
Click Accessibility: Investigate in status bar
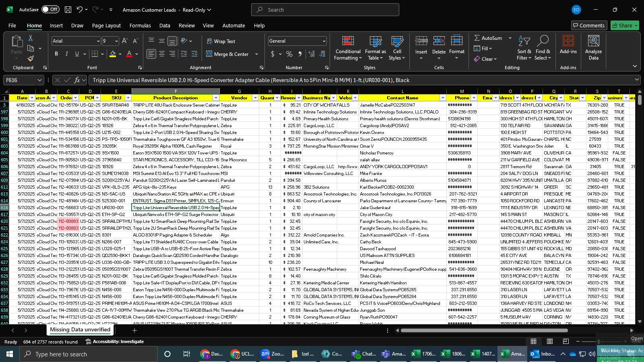point(115,341)
